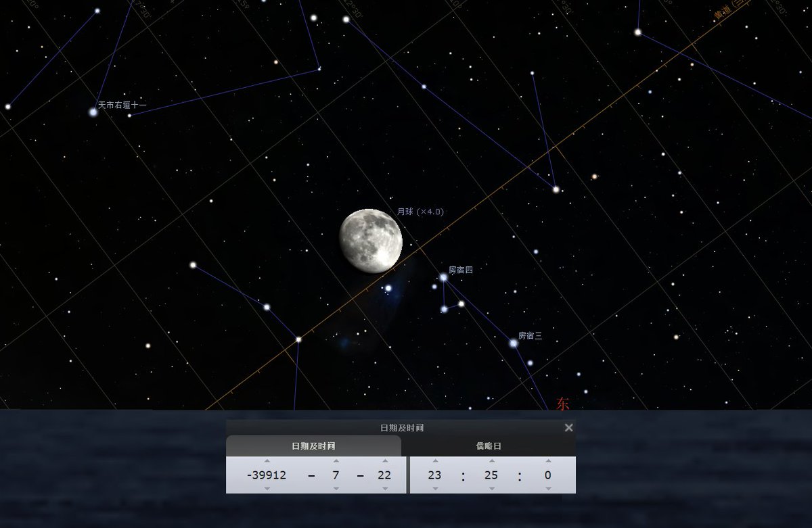This screenshot has width=812, height=528.
Task: Decrease the minute value 25
Action: (x=491, y=489)
